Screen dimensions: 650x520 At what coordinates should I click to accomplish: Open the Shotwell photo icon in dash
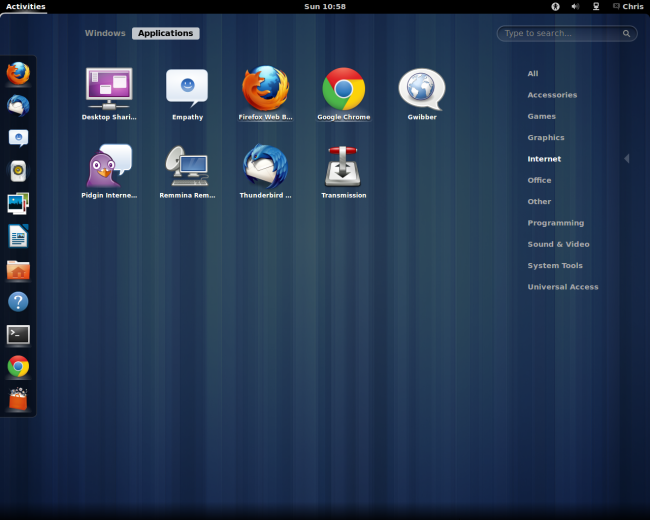coord(18,203)
